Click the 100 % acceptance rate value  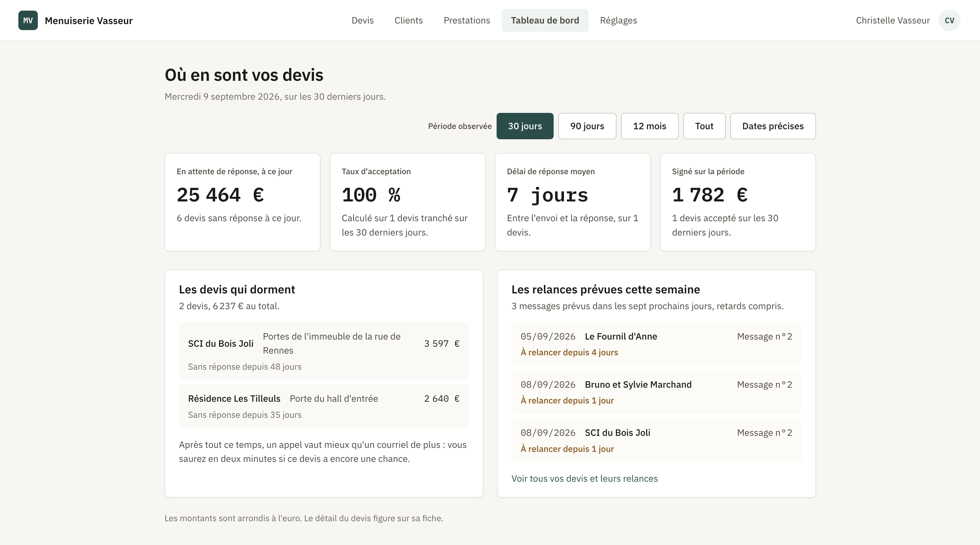point(371,195)
